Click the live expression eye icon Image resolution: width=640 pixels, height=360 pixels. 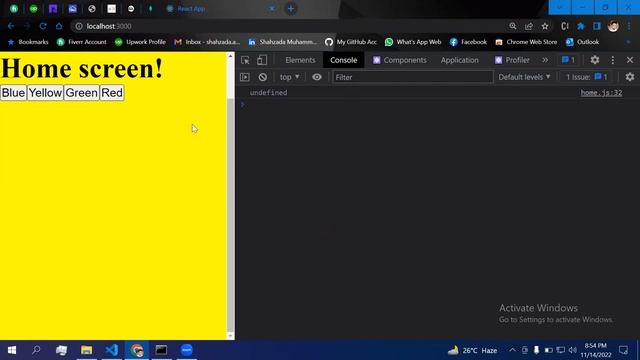point(317,77)
